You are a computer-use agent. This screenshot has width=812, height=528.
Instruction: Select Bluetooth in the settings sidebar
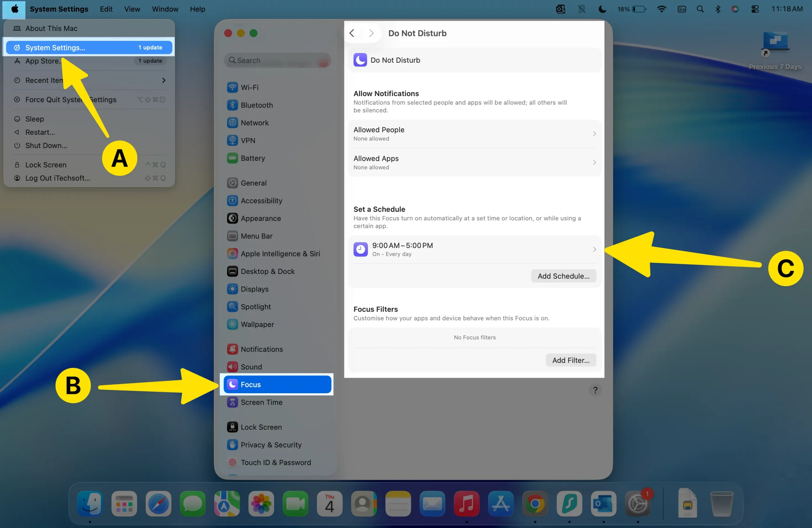pos(257,105)
